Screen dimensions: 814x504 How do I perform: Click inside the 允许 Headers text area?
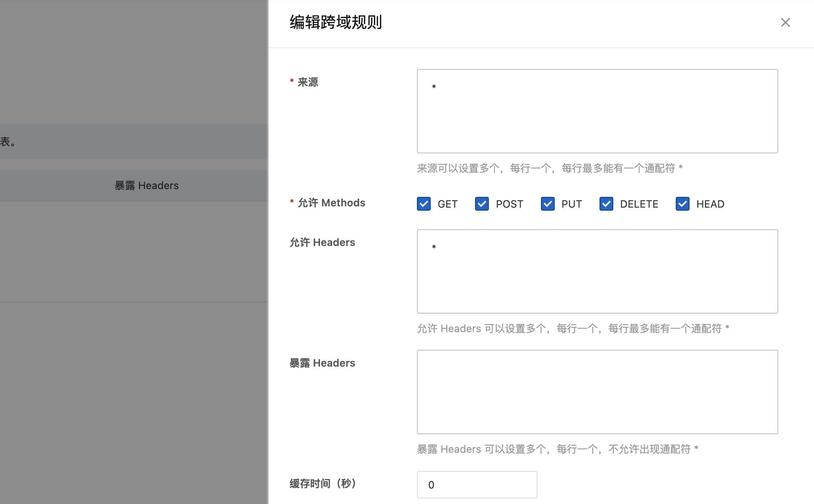pos(597,271)
